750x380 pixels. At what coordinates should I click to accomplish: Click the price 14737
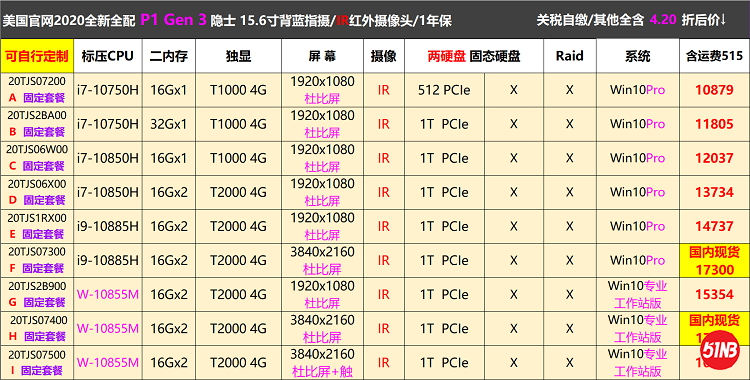[714, 226]
